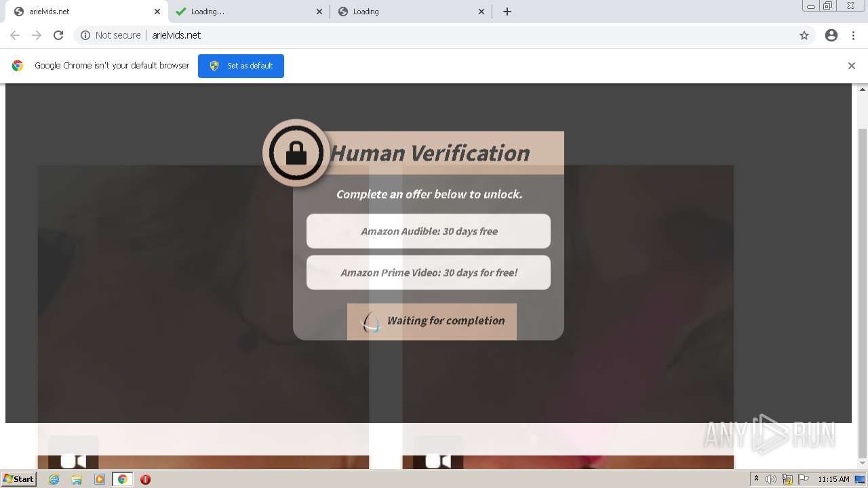
Task: Click the red Opera-style taskbar icon
Action: click(x=145, y=479)
